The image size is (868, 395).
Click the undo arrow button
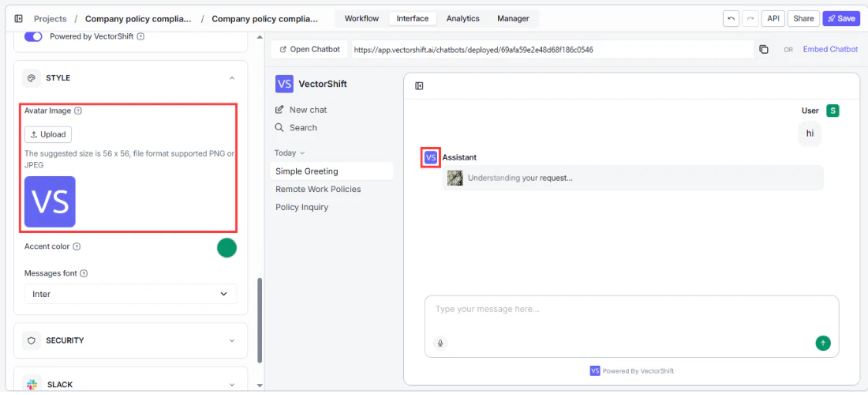(x=731, y=19)
